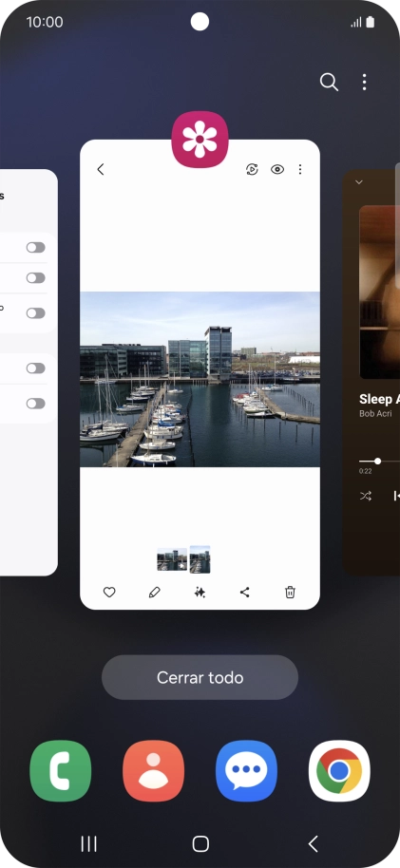Viewport: 400px width, 868px height.
Task: Skip to previous track in music card
Action: click(x=397, y=496)
